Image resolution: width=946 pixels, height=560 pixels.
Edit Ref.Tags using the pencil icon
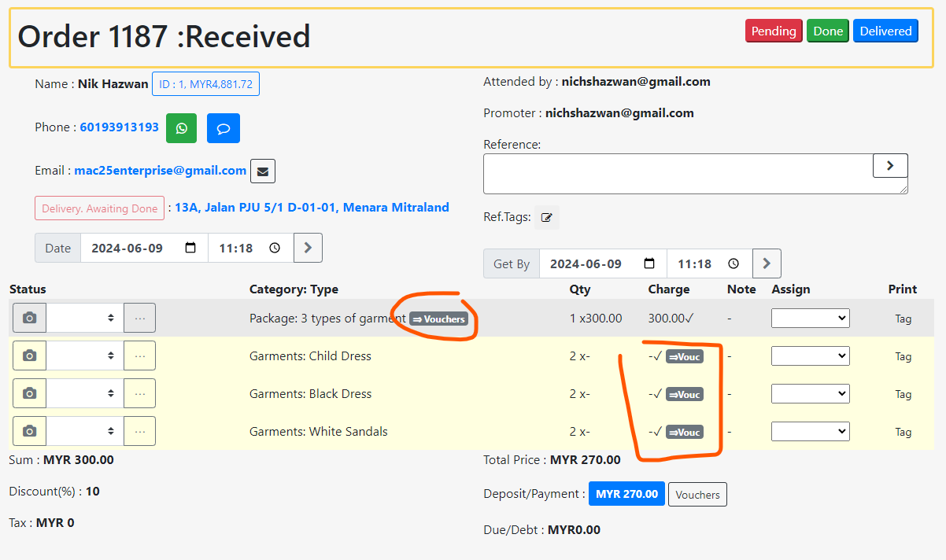546,217
